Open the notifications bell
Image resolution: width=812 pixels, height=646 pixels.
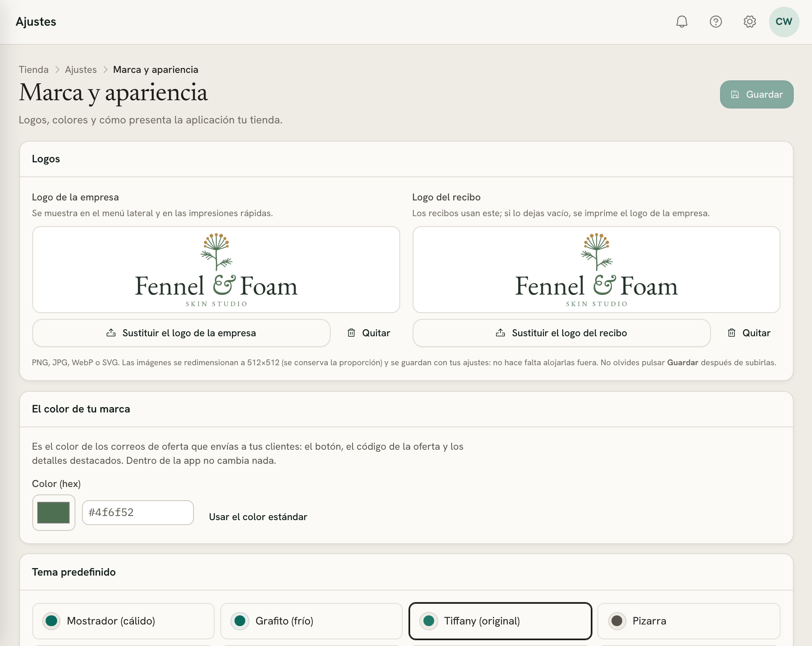point(681,22)
